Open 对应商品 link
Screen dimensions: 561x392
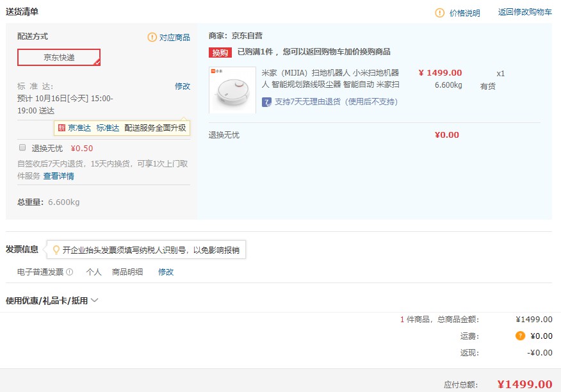[x=175, y=38]
